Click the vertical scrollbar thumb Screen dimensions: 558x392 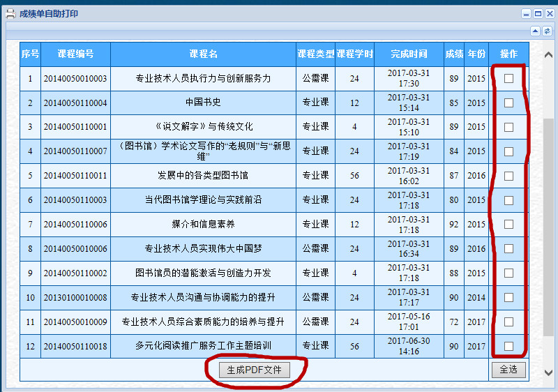548,227
